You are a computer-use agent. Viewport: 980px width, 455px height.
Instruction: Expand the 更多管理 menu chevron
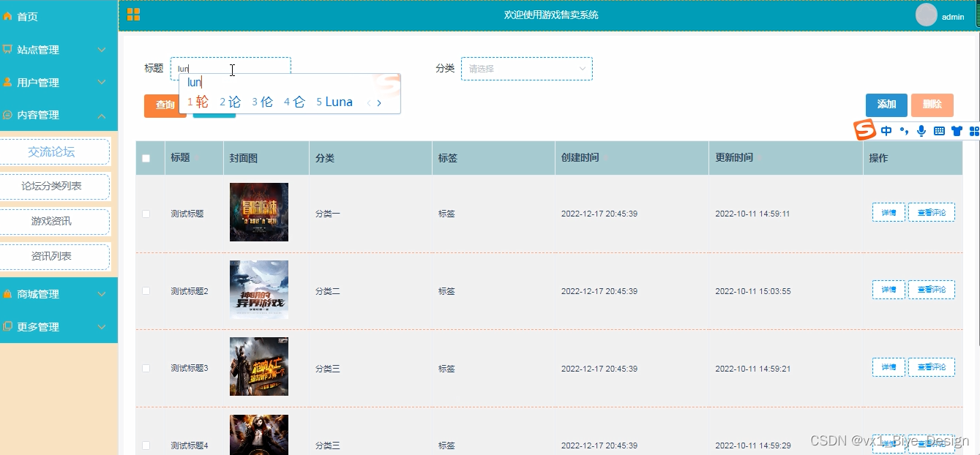pyautogui.click(x=102, y=327)
